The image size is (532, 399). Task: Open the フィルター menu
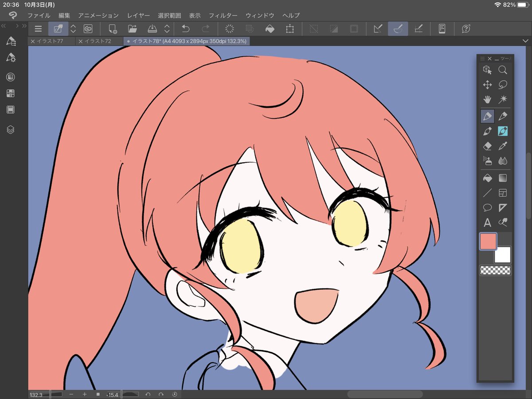click(x=223, y=15)
